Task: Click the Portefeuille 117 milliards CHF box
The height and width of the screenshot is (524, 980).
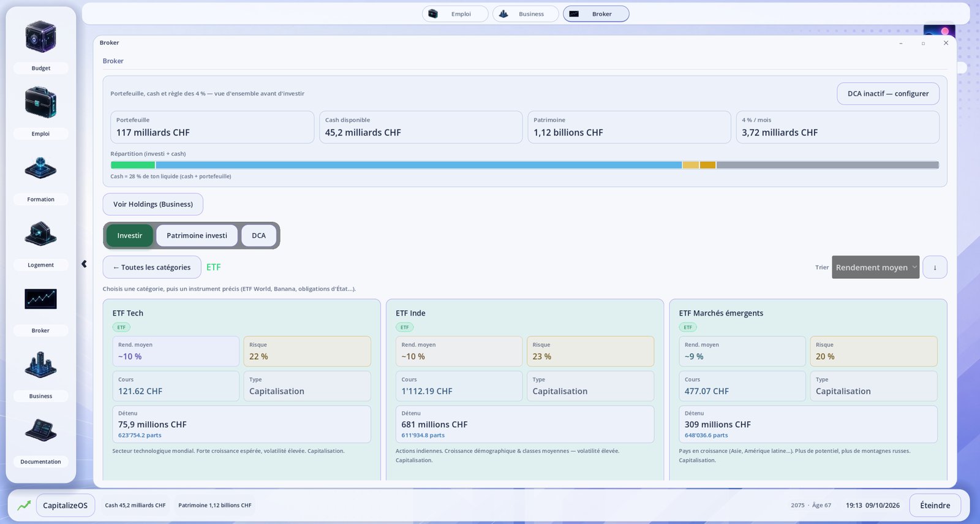Action: (212, 127)
